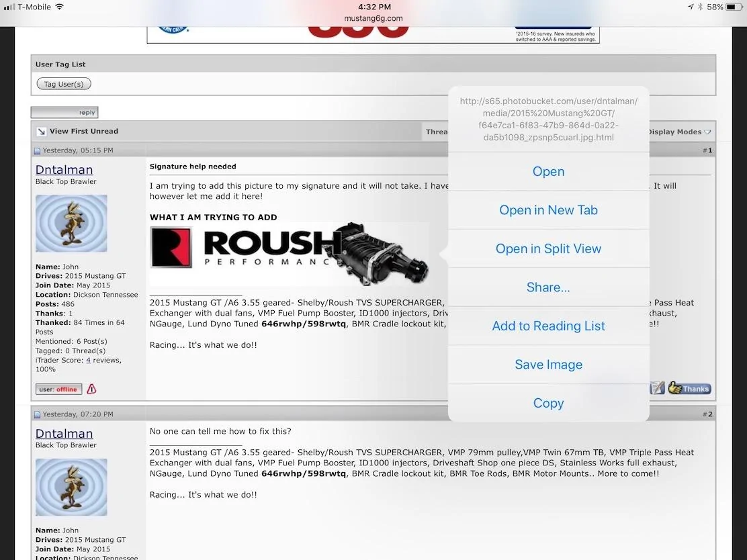Open Dntalman profile in post #1
Image resolution: width=747 pixels, height=560 pixels.
click(x=64, y=169)
